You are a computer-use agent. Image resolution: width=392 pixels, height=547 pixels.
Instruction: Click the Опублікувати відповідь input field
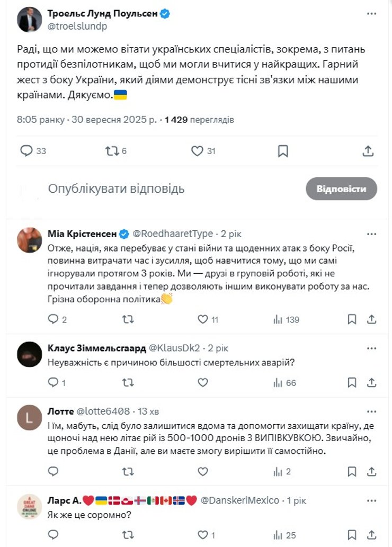(x=117, y=189)
